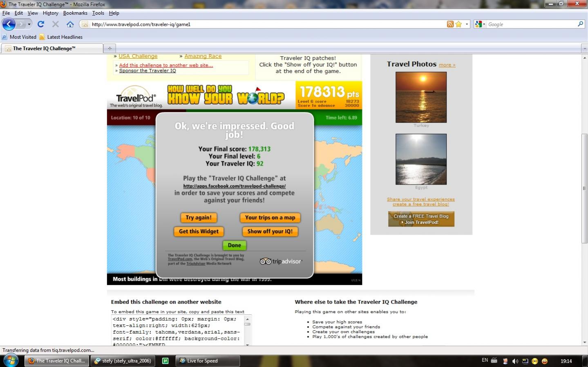The image size is (588, 367).
Task: Click the page vertical scrollbar thumb
Action: pyautogui.click(x=584, y=188)
